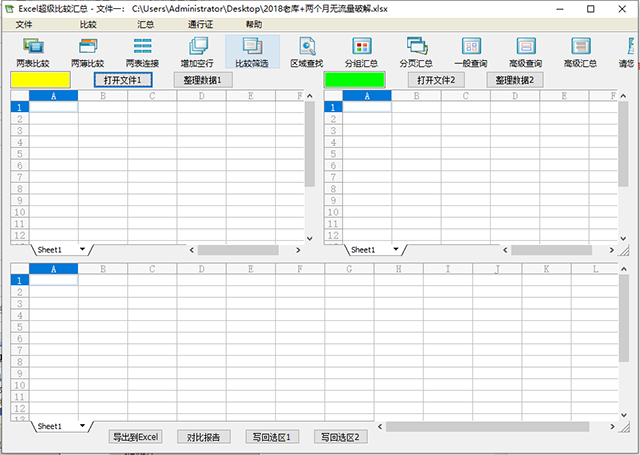Click the 高级汇总 toolbar icon
The image size is (640, 455).
point(580,52)
